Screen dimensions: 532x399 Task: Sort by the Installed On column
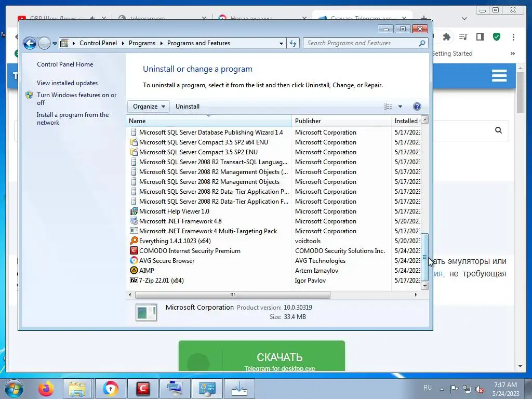tap(406, 121)
